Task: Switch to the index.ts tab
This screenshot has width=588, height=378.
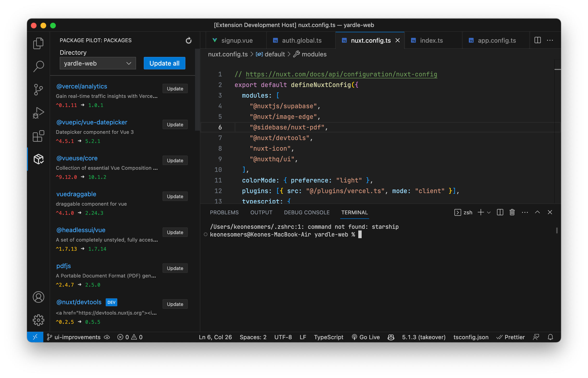Action: 433,40
